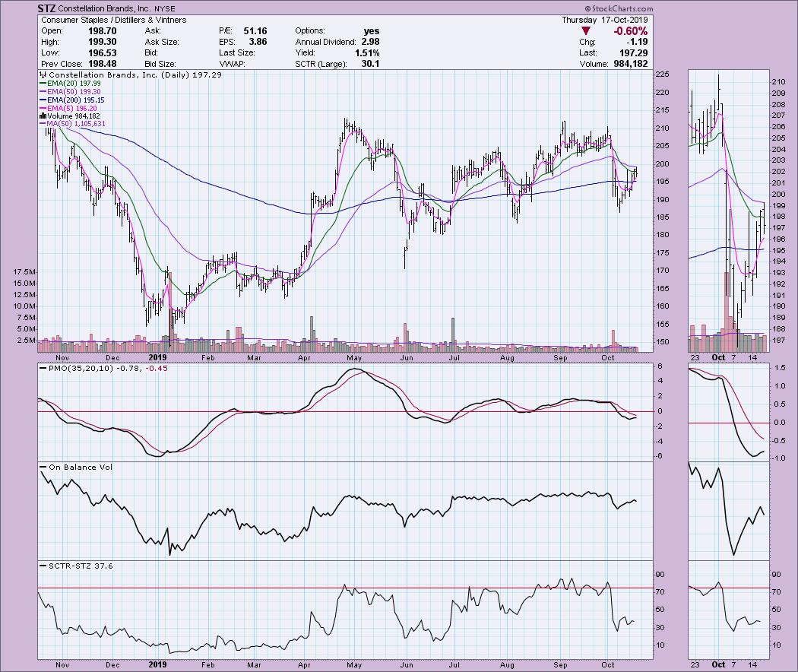798x672 pixels.
Task: Select the Annual Dividend value 2.98
Action: 371,42
